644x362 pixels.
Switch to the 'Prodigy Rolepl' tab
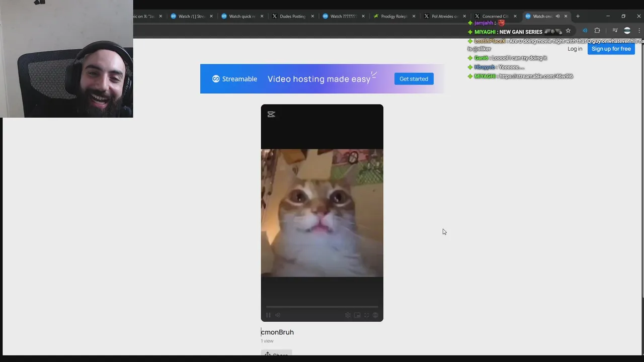(x=394, y=16)
